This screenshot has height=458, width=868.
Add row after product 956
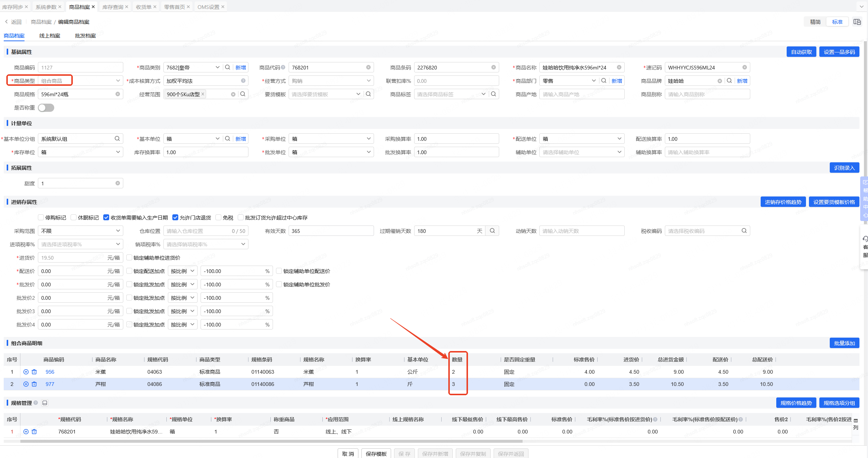pos(26,372)
